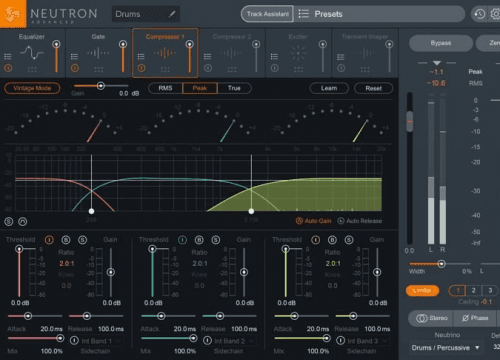This screenshot has width=500, height=360.
Task: Click the reset crossover icon below the graph
Action: [x=23, y=221]
